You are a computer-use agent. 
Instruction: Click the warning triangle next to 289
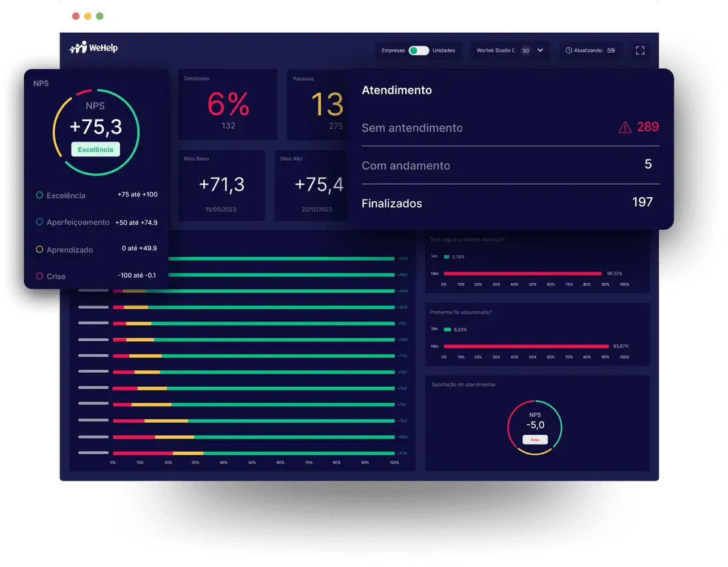coord(624,127)
